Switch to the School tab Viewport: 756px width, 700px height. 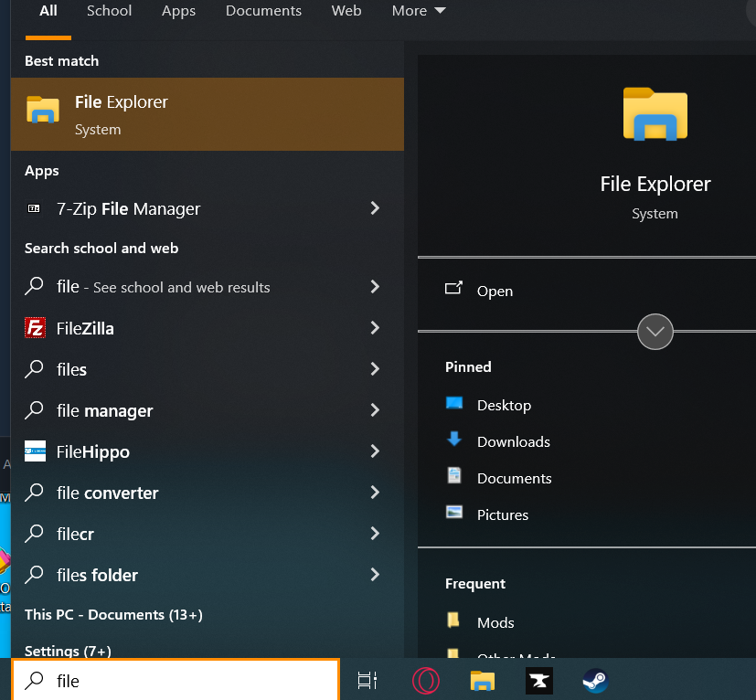[x=109, y=11]
